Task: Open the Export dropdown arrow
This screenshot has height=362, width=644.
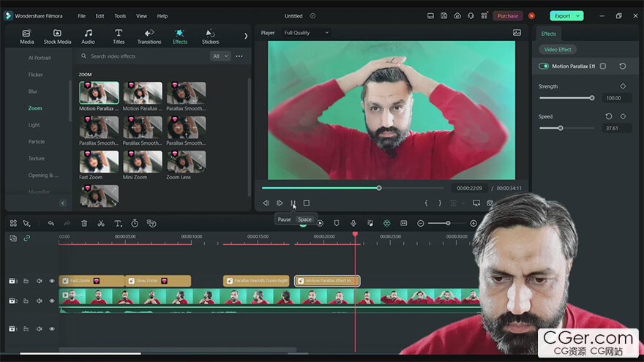Action: 578,15
